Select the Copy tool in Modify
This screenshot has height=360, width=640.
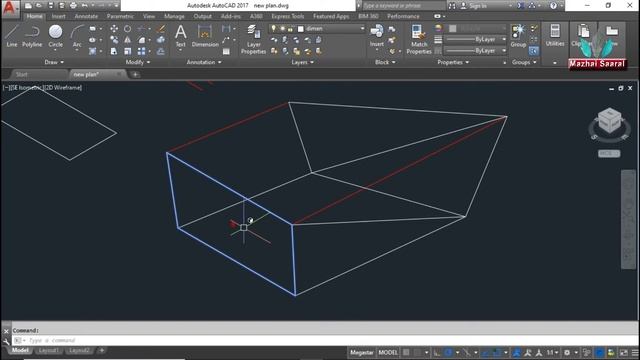tap(114, 40)
